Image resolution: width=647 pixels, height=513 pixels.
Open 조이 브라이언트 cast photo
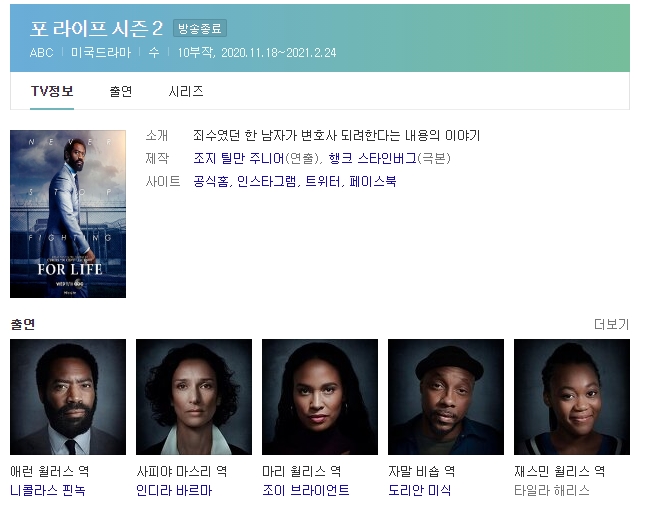click(x=320, y=397)
